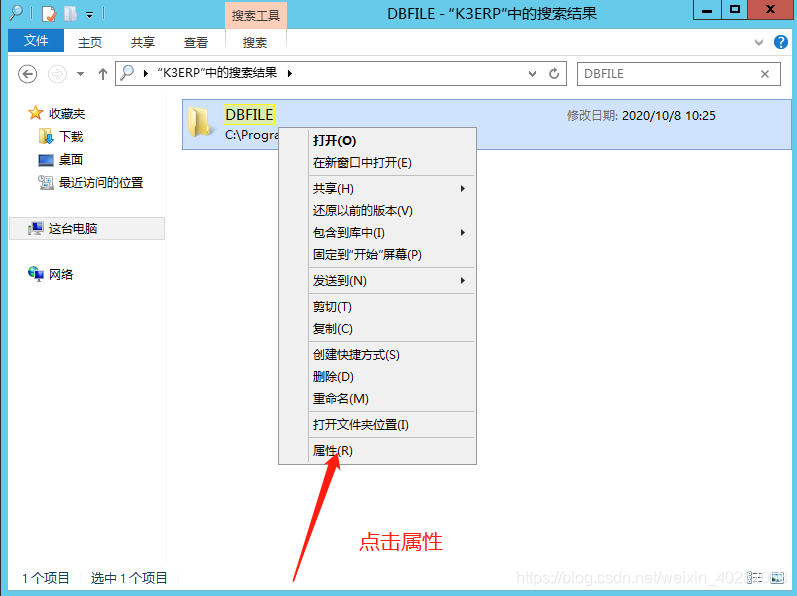Click the search magnifier icon in title bar

click(x=16, y=13)
